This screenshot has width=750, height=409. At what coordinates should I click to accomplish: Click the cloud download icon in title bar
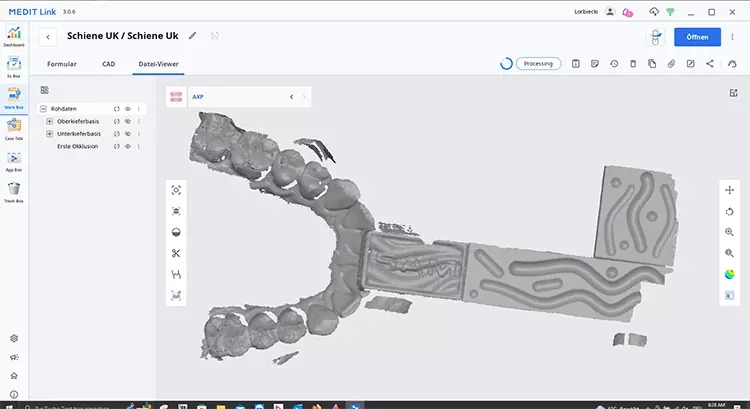(x=654, y=11)
